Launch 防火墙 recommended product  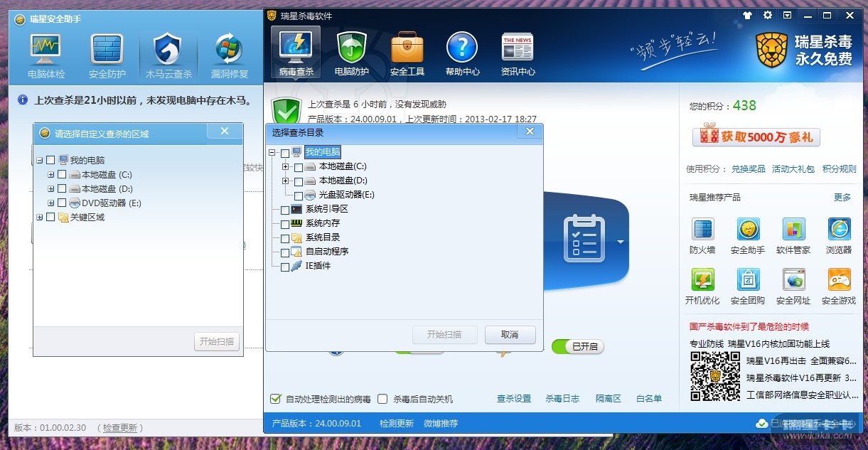coord(702,237)
